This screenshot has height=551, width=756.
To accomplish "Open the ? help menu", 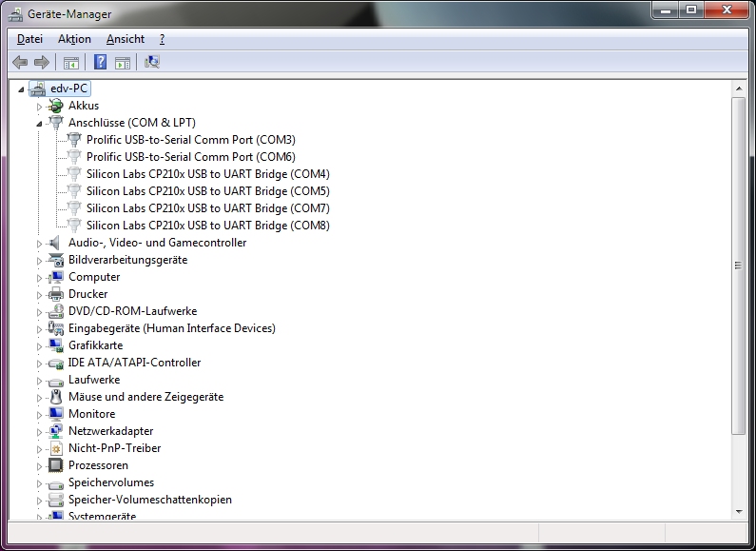I will [x=162, y=39].
